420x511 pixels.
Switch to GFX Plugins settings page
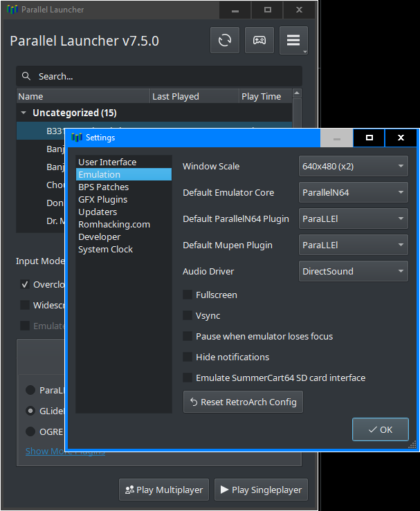[102, 200]
